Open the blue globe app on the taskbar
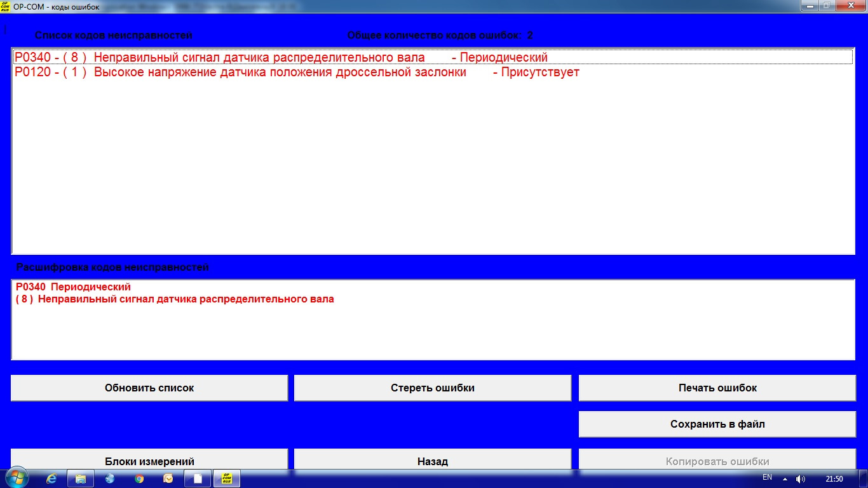 110,478
